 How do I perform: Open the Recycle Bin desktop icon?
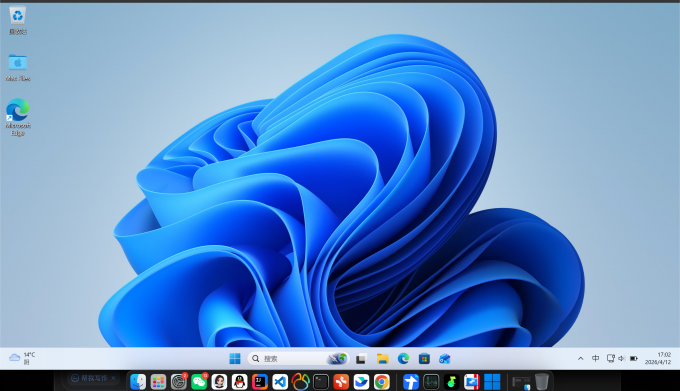pyautogui.click(x=17, y=20)
